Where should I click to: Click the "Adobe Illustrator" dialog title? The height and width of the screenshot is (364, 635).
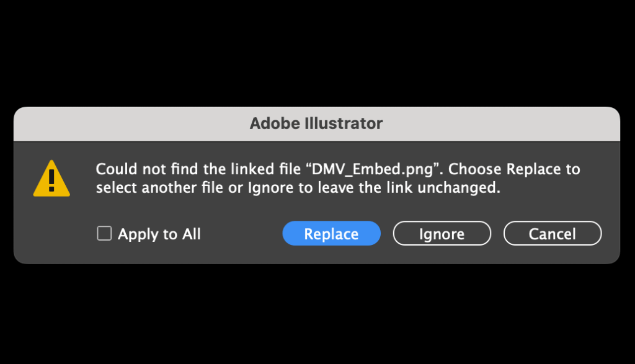tap(316, 123)
